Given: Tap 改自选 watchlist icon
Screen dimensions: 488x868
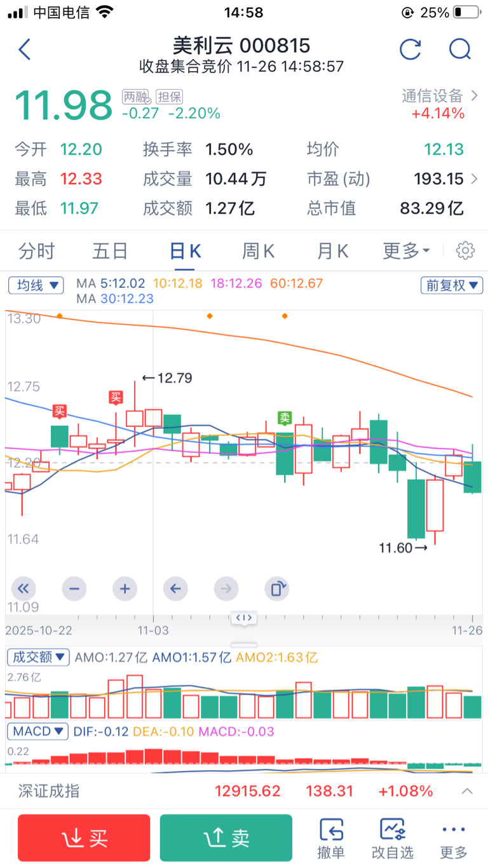Looking at the screenshot, I should click(392, 838).
